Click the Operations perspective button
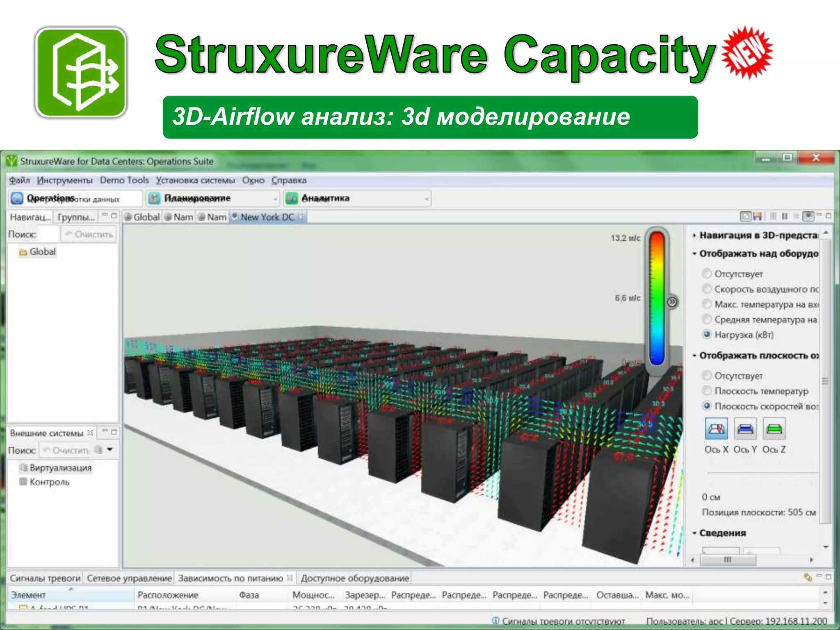840x630 pixels. [75, 199]
